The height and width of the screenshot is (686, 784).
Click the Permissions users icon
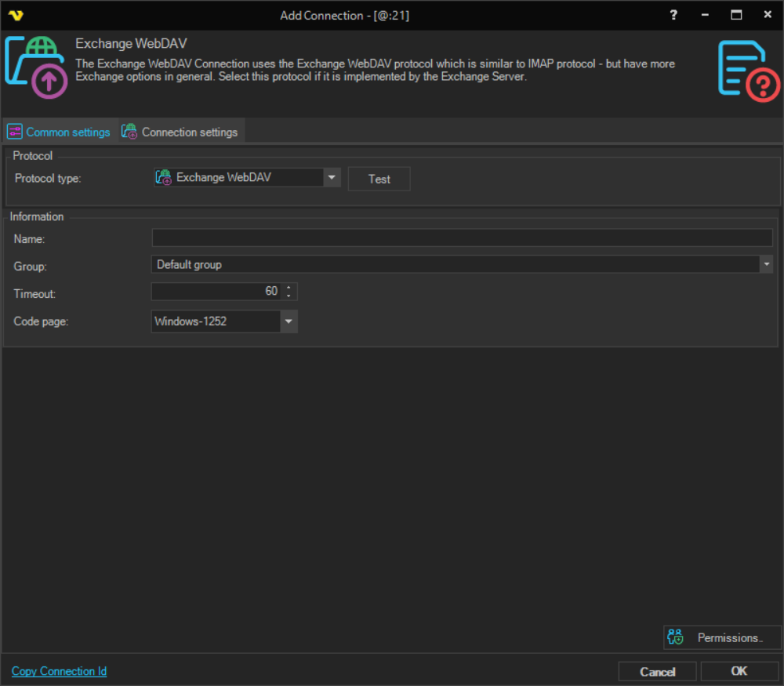pyautogui.click(x=675, y=637)
